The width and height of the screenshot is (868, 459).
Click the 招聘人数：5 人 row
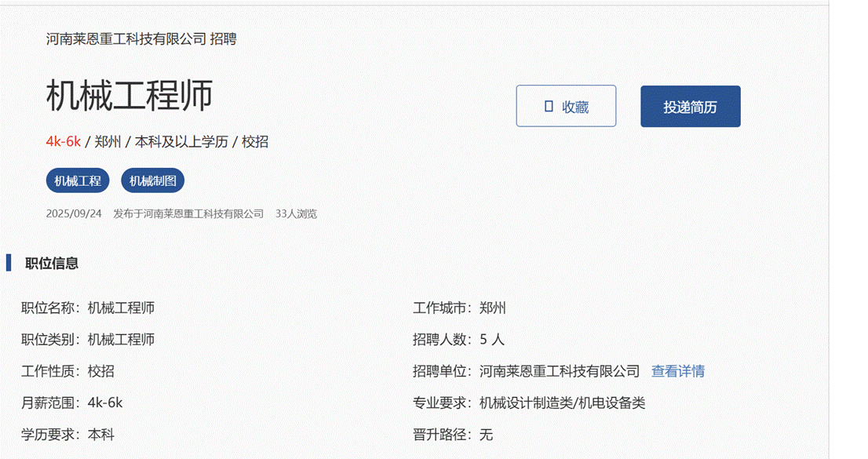pos(458,340)
